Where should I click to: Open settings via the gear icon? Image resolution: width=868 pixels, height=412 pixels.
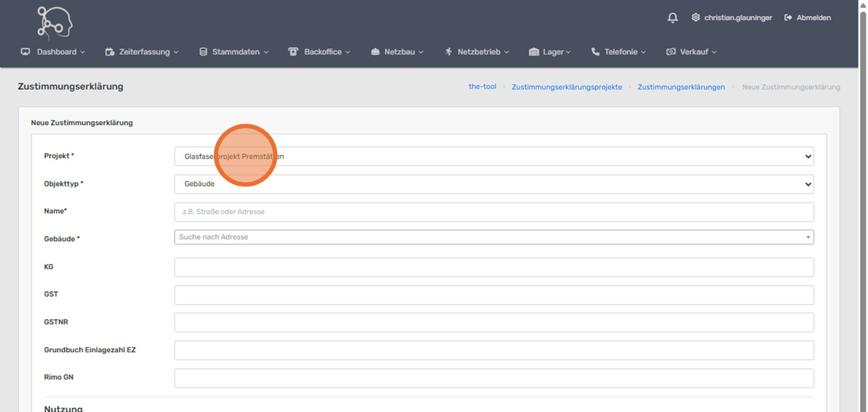(x=696, y=18)
